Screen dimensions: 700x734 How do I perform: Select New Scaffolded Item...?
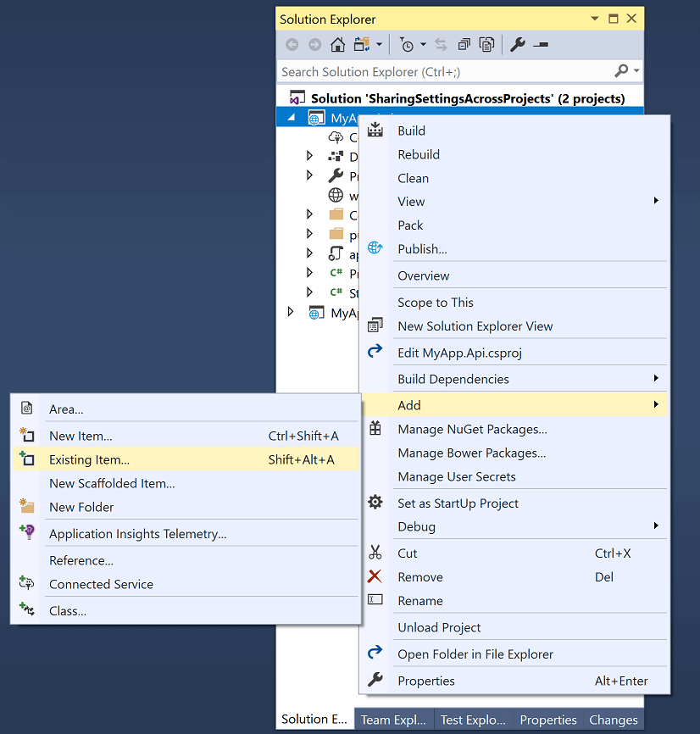[185, 483]
